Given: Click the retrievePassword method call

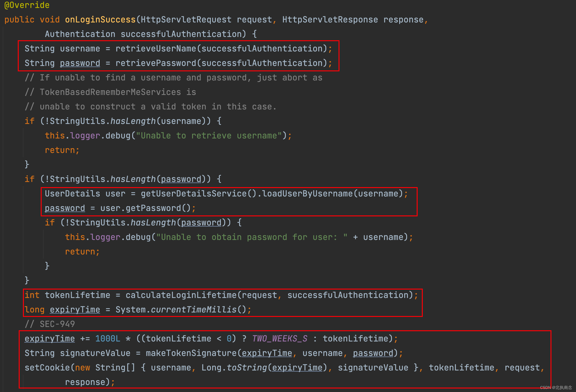Looking at the screenshot, I should pyautogui.click(x=156, y=63).
